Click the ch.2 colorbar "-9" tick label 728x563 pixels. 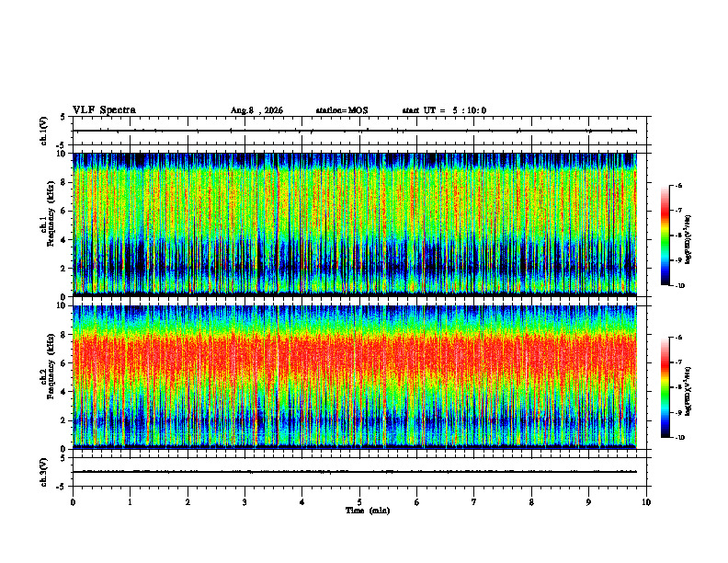point(678,413)
